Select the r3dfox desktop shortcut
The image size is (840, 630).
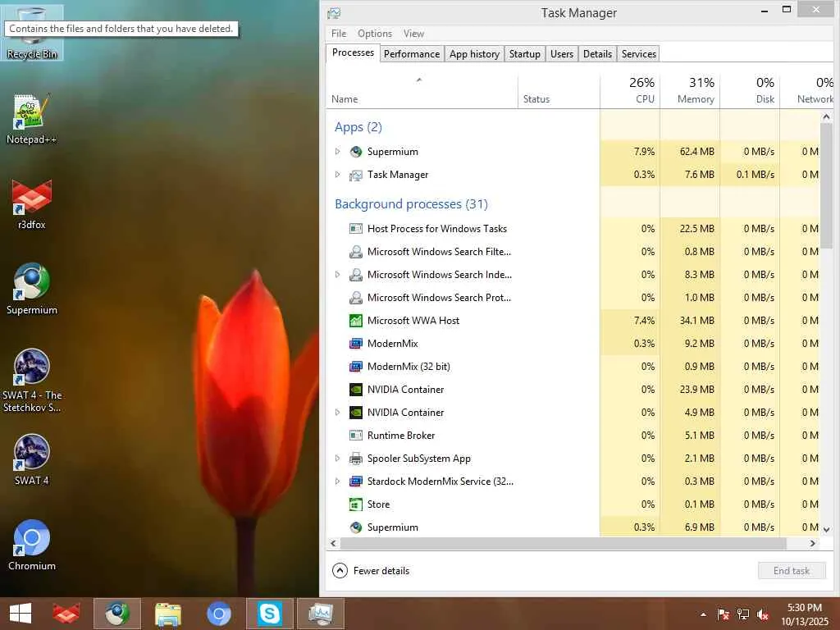32,204
